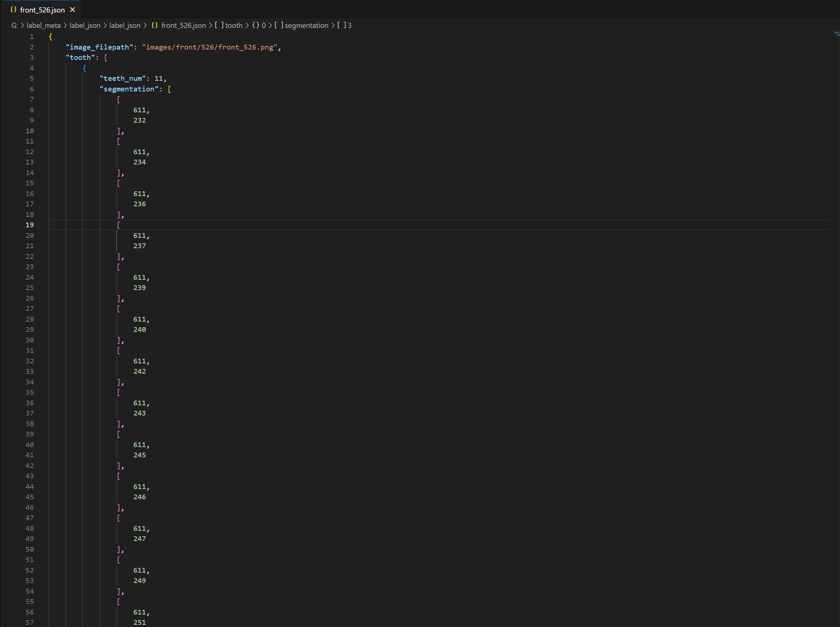This screenshot has width=840, height=627.
Task: Close the front_526.json editor tab
Action: [72, 10]
